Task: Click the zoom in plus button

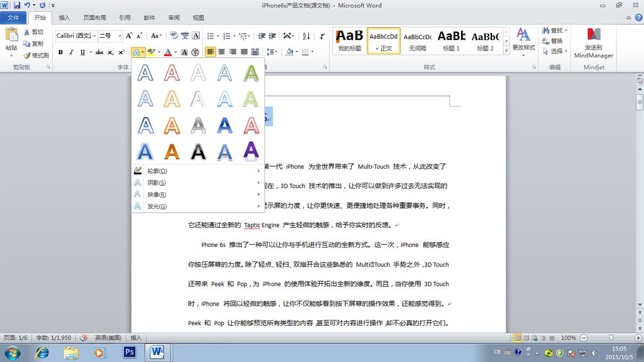Action: pyautogui.click(x=638, y=338)
